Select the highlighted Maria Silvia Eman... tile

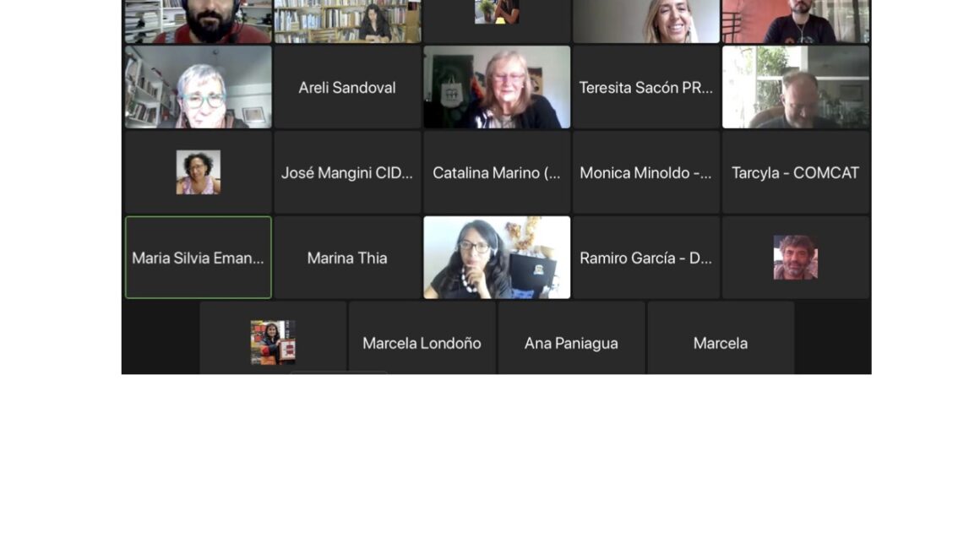click(199, 258)
